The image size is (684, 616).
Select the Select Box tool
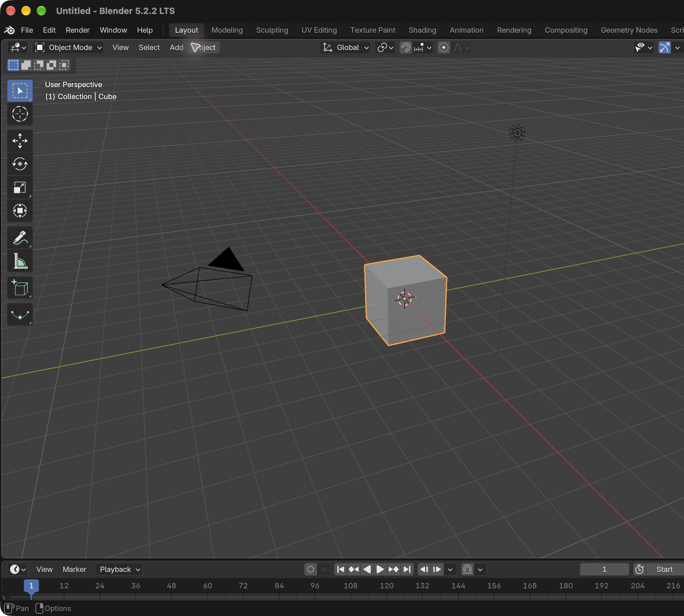(x=20, y=91)
